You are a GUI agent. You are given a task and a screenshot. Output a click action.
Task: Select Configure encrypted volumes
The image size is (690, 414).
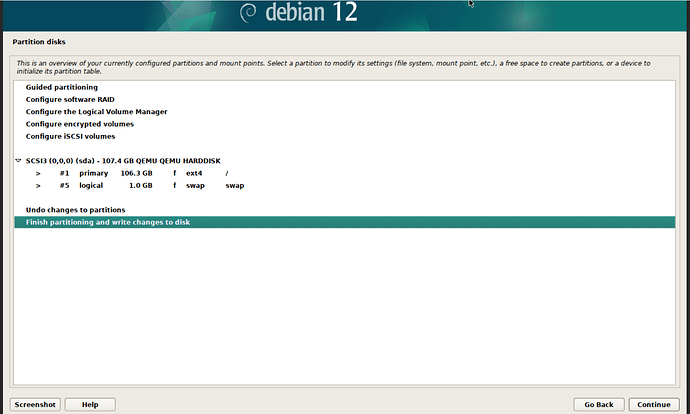(80, 124)
